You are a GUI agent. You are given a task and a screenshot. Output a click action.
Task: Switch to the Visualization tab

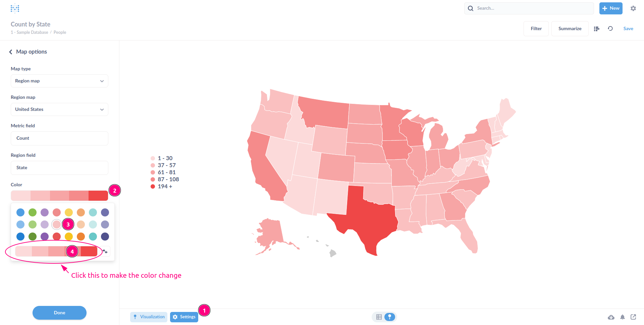[x=149, y=317]
